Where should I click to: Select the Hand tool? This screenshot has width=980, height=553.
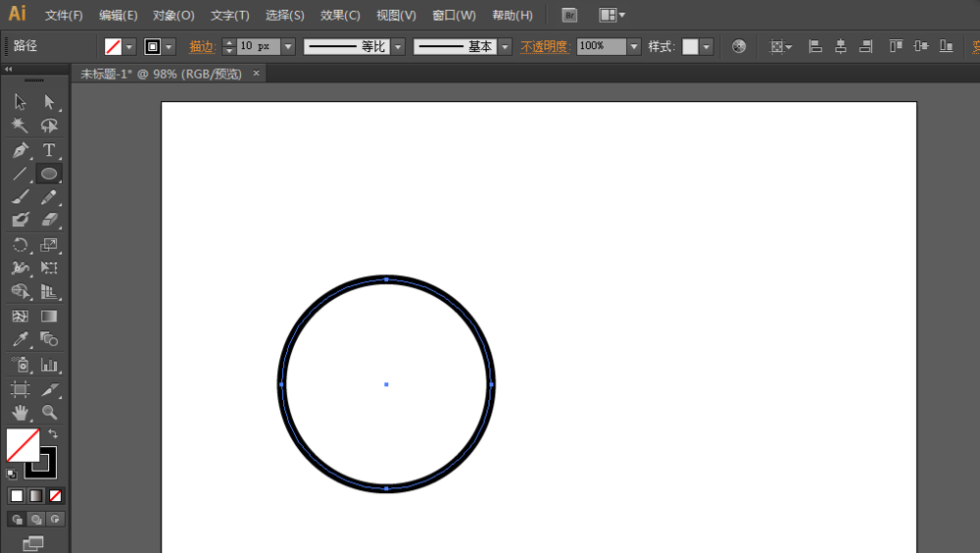click(x=20, y=413)
